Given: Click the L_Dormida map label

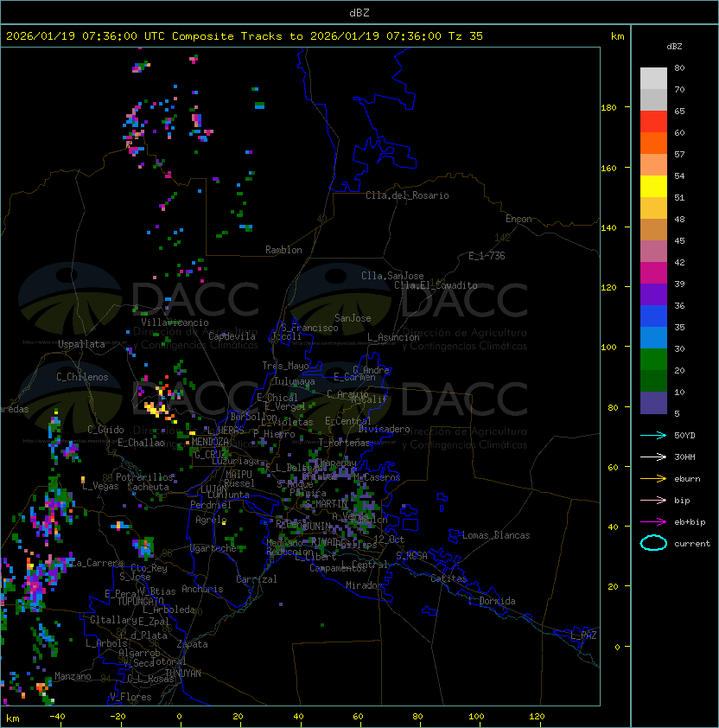Looking at the screenshot, I should [x=492, y=601].
